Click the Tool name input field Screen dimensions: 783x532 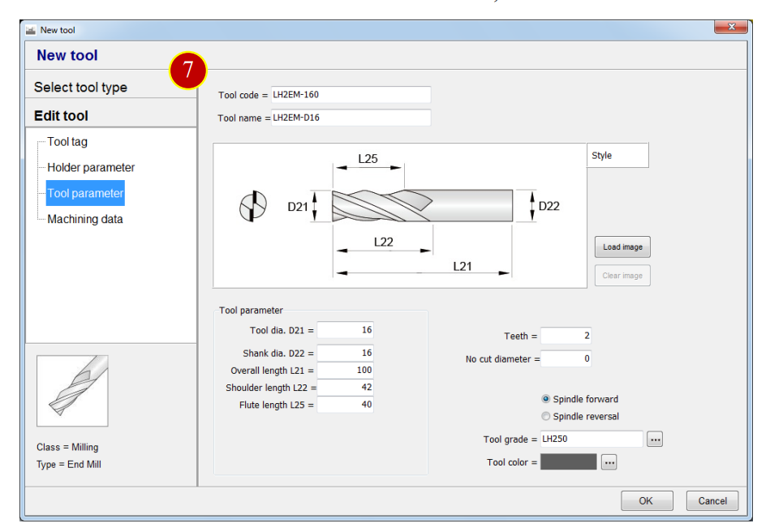coord(351,118)
